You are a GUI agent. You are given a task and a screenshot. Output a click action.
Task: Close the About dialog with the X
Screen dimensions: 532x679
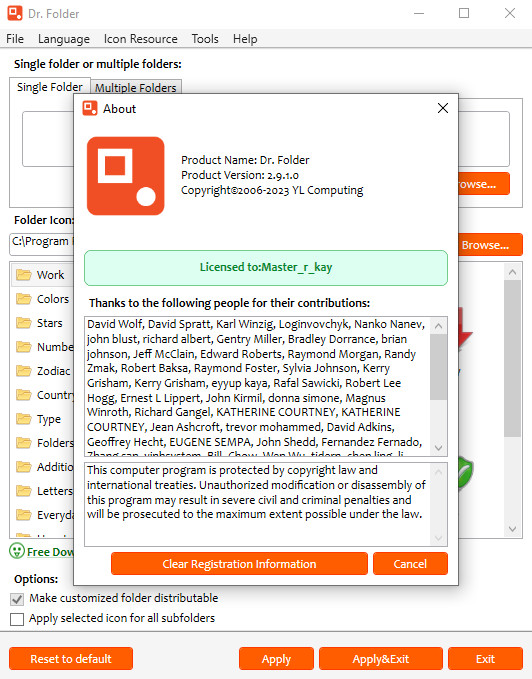click(442, 108)
